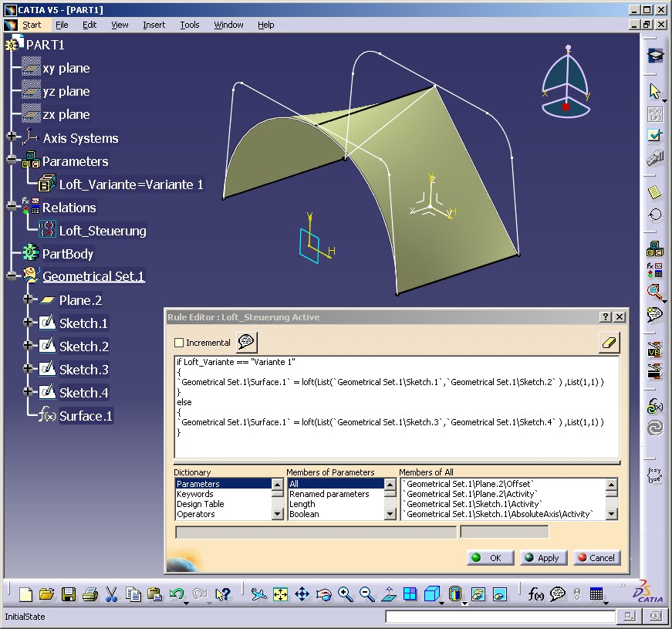Open Formula f(x) tool in bottom toolbar
This screenshot has height=629, width=672.
pyautogui.click(x=535, y=594)
